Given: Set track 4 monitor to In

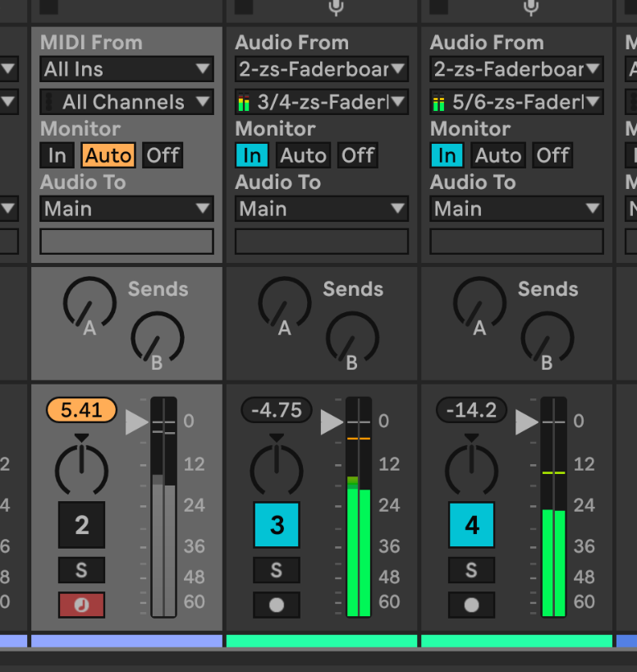Looking at the screenshot, I should point(447,155).
